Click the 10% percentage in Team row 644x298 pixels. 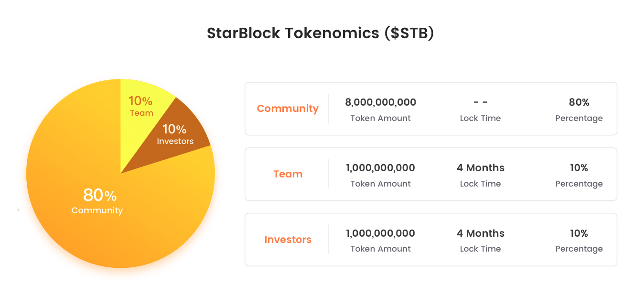pos(579,168)
